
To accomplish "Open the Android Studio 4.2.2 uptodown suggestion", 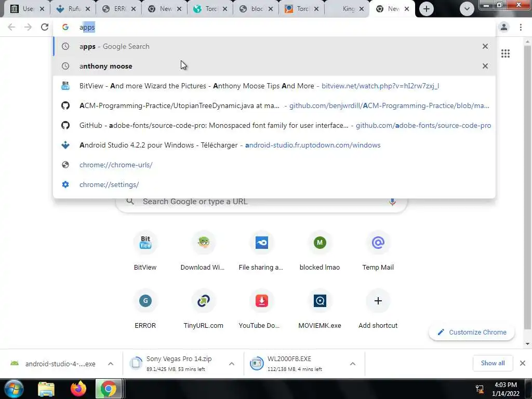I will pos(274,145).
